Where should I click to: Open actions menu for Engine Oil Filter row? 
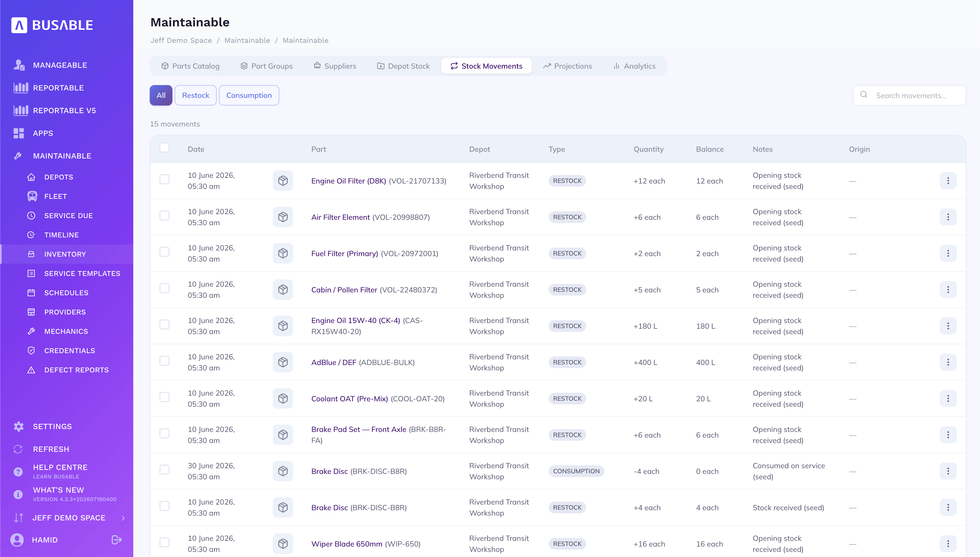(x=948, y=181)
